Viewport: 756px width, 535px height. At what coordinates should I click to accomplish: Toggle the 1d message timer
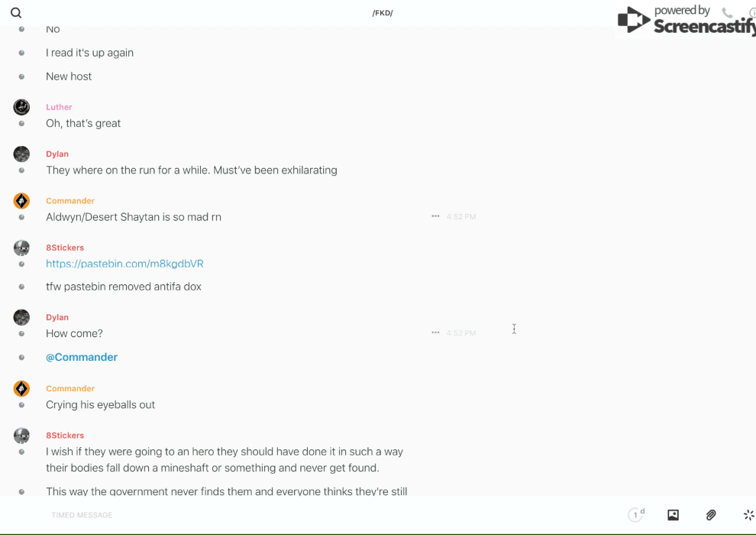pyautogui.click(x=636, y=515)
